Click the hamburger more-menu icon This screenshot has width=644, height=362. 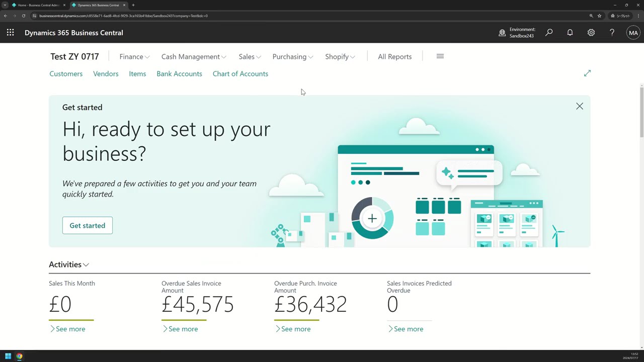point(440,56)
